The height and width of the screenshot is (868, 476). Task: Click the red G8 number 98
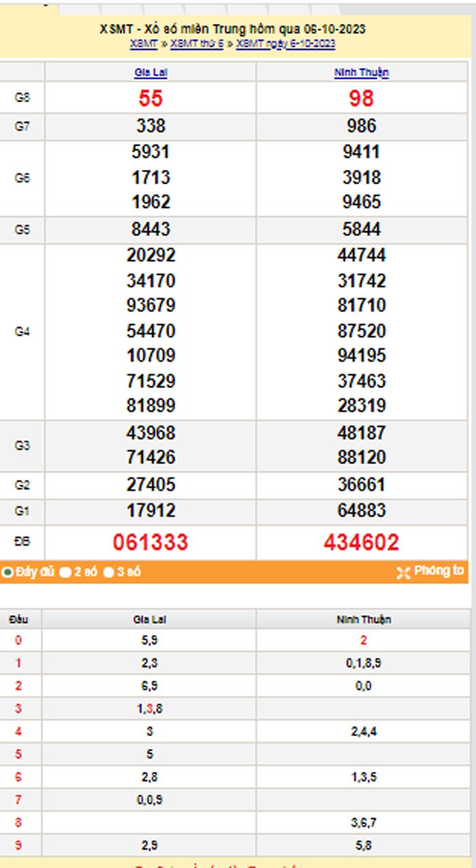pos(361,99)
